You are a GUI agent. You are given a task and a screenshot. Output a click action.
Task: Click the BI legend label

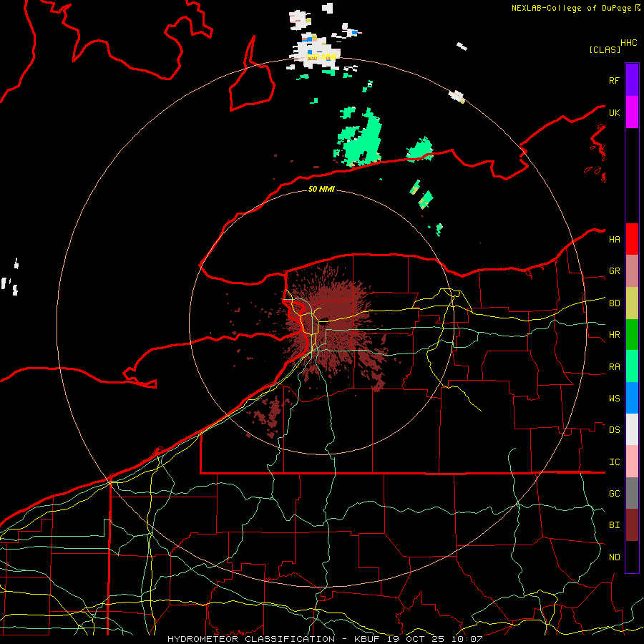click(615, 525)
